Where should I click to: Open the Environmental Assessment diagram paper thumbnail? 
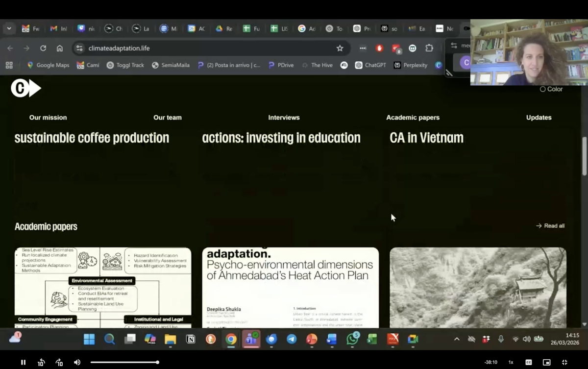103,288
